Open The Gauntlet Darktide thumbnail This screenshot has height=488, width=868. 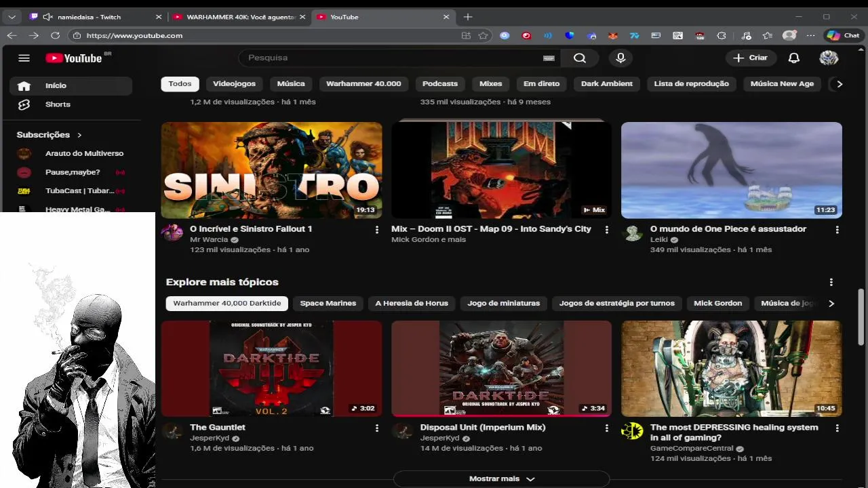click(x=271, y=369)
